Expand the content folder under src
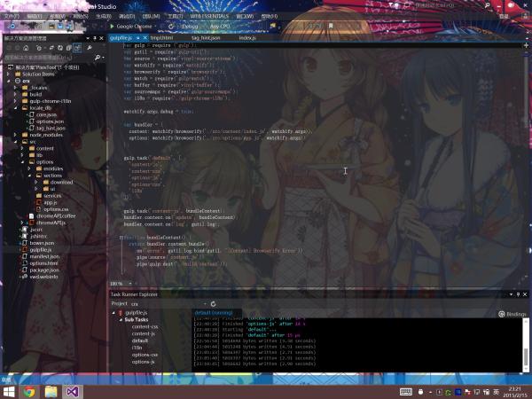The width and height of the screenshot is (532, 399). (x=22, y=149)
